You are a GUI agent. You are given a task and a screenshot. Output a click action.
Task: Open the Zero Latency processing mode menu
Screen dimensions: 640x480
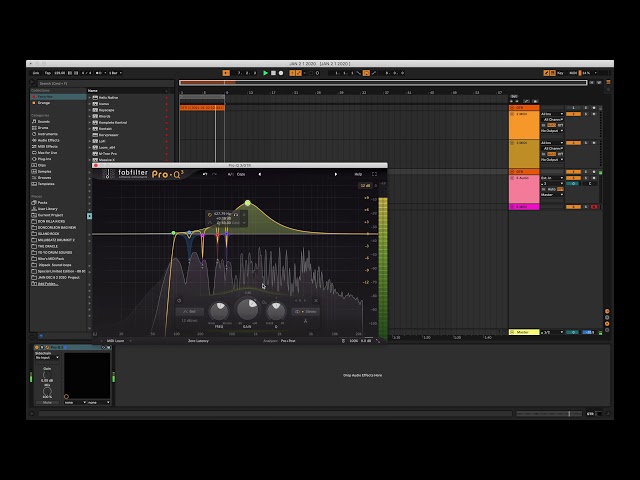[198, 340]
